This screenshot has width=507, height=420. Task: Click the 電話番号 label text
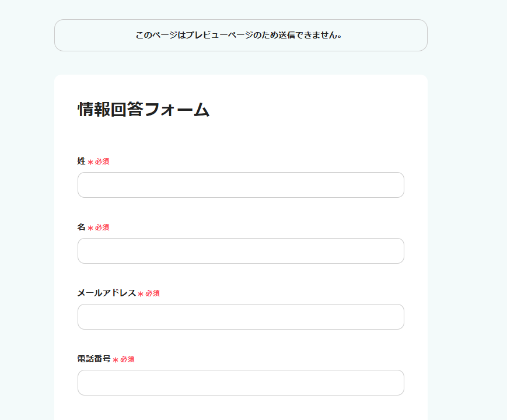click(x=94, y=359)
